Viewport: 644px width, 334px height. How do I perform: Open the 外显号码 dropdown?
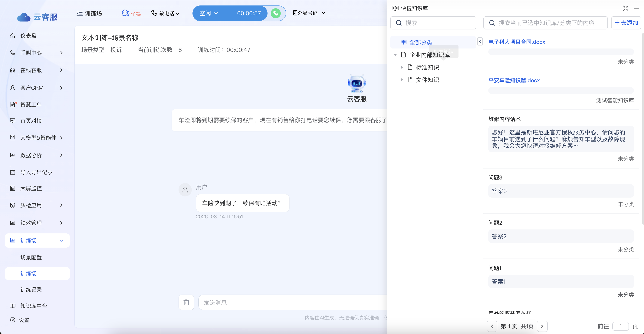point(309,13)
